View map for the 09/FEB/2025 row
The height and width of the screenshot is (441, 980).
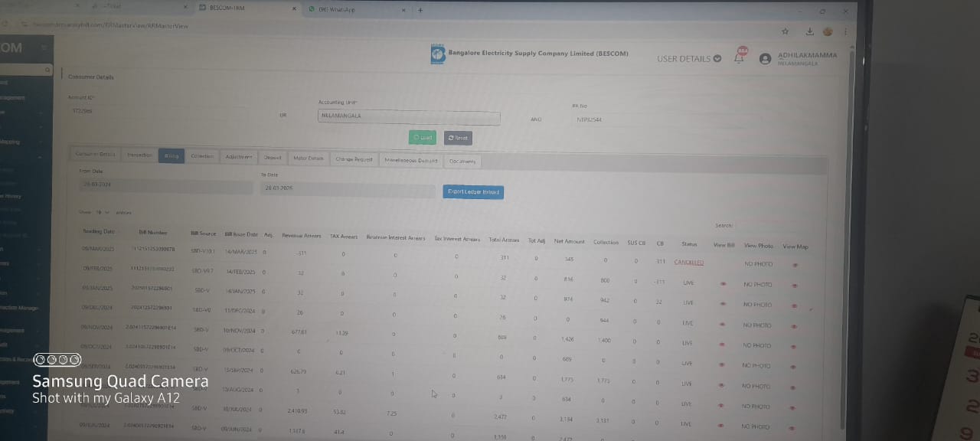795,285
